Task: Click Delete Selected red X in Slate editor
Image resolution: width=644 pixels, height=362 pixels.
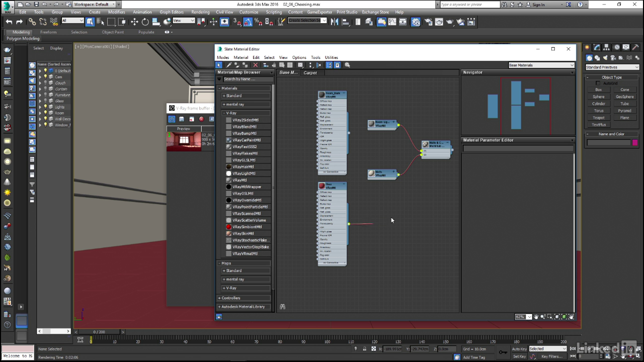Action: 255,65
